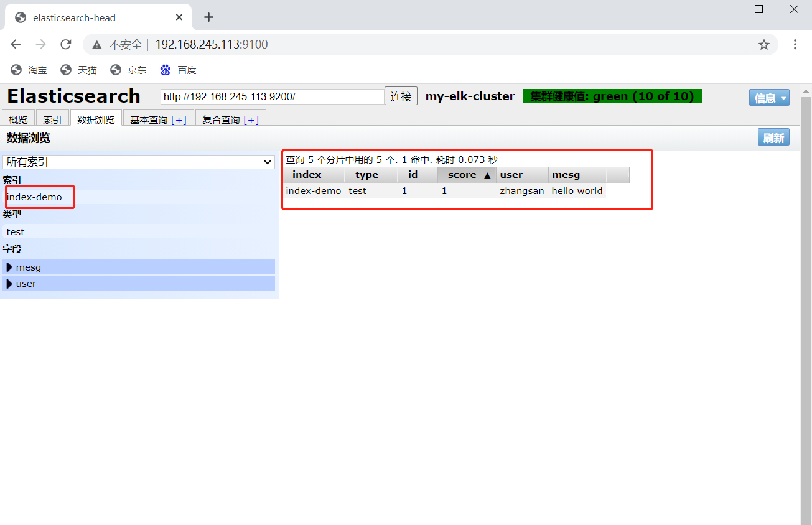Image resolution: width=812 pixels, height=525 pixels.
Task: Close the elasticsearch-head tab
Action: coord(179,17)
